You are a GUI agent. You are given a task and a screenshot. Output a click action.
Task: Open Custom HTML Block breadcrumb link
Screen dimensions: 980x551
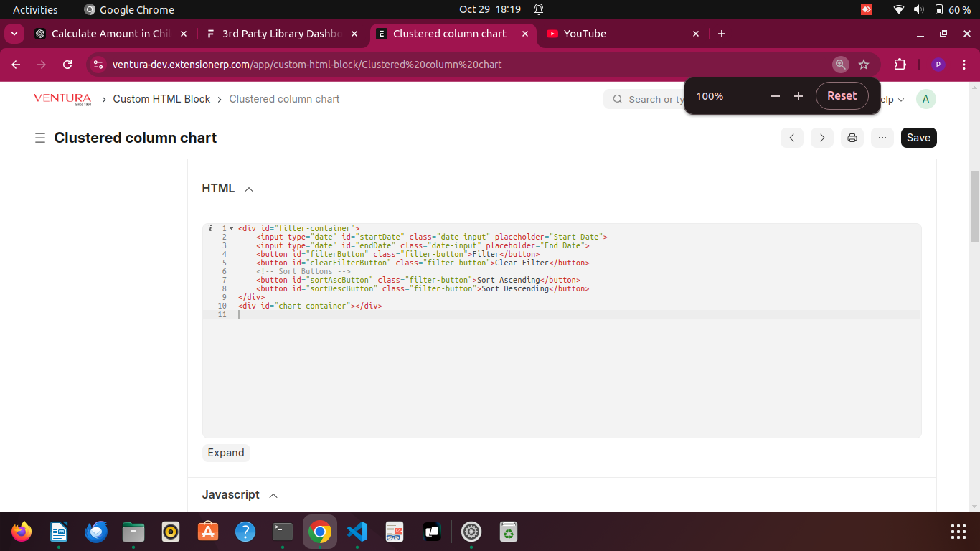pos(161,99)
